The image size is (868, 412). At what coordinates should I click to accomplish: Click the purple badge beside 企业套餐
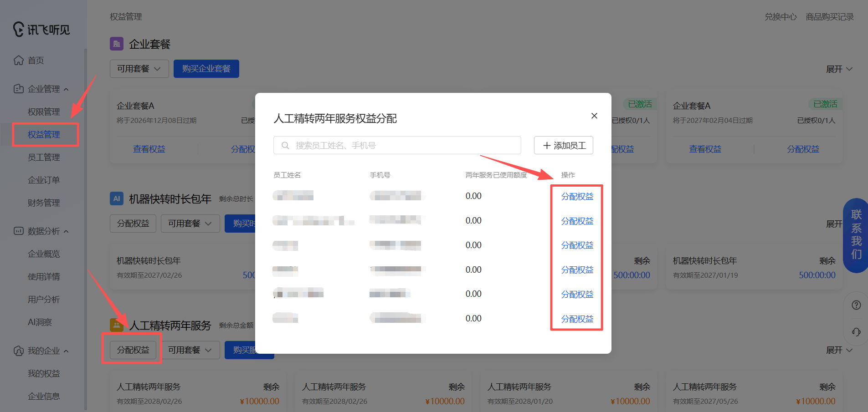coord(117,43)
